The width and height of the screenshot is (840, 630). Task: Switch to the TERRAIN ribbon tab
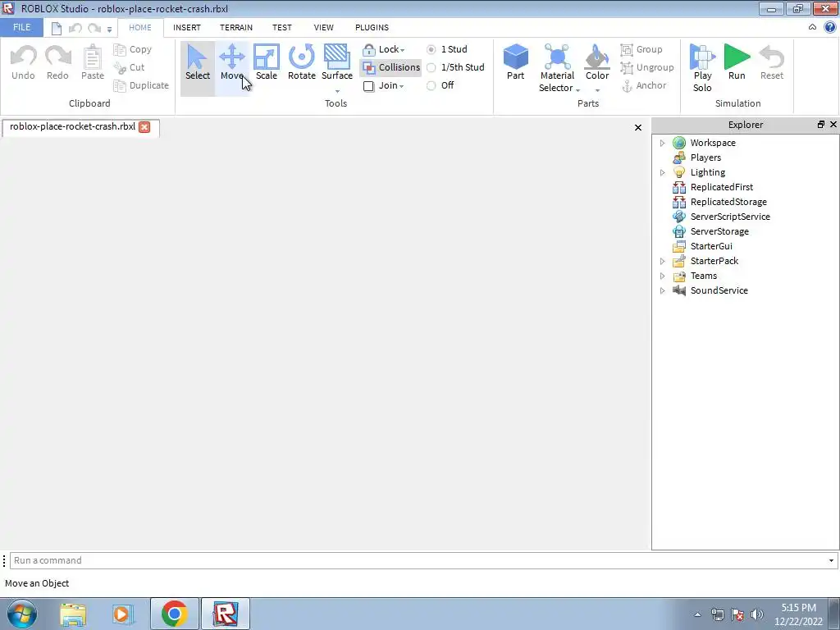tap(236, 27)
